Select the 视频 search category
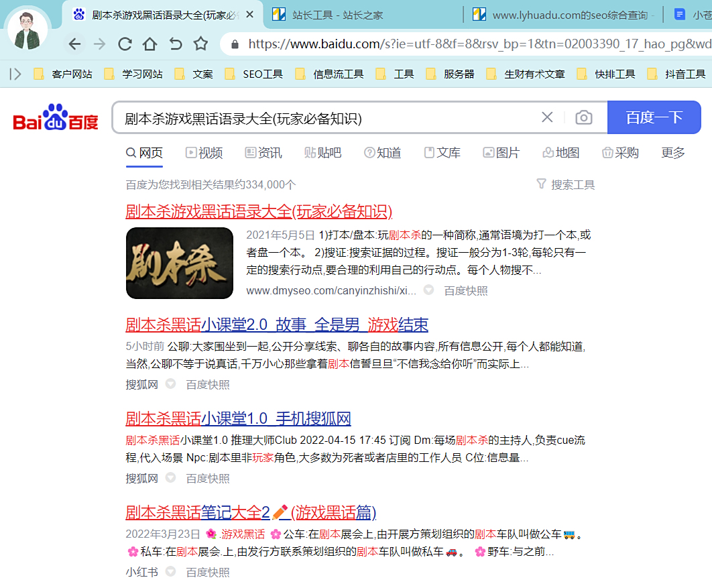This screenshot has width=712, height=588. coord(204,153)
